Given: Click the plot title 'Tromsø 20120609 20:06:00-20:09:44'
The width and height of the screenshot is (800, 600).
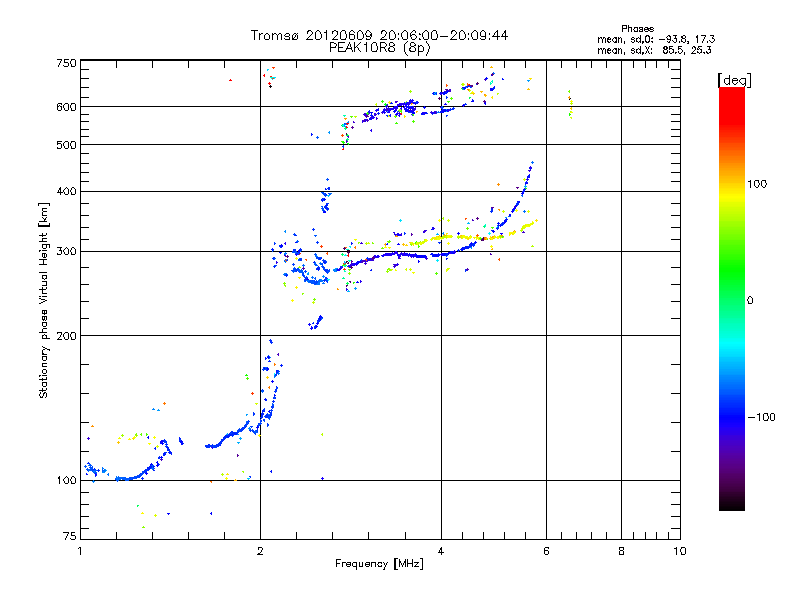Looking at the screenshot, I should 379,35.
